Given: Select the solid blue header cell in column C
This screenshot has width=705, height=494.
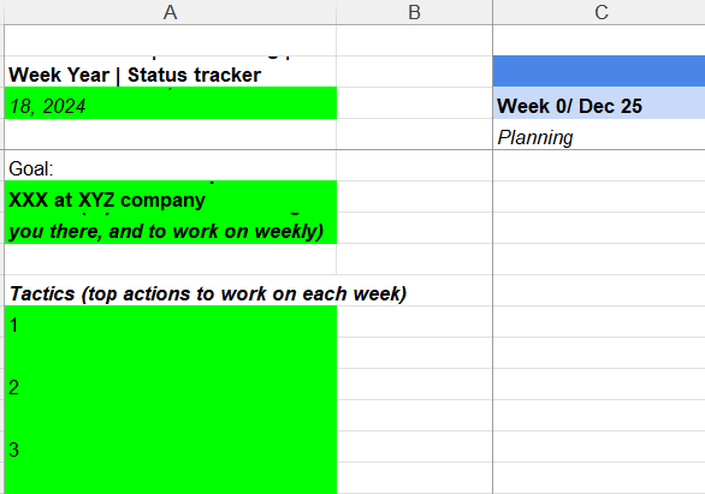Looking at the screenshot, I should pos(599,71).
